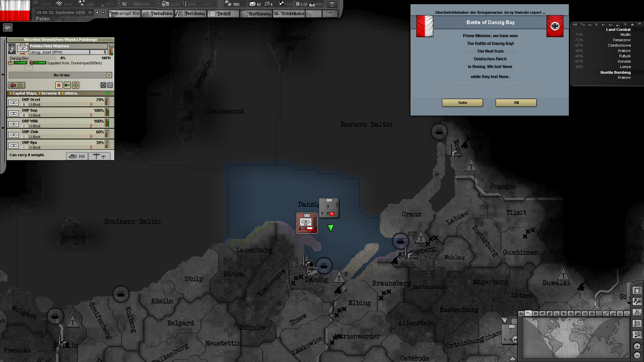Zoom out the map with minus button
644x362 pixels.
pyautogui.click(x=637, y=356)
